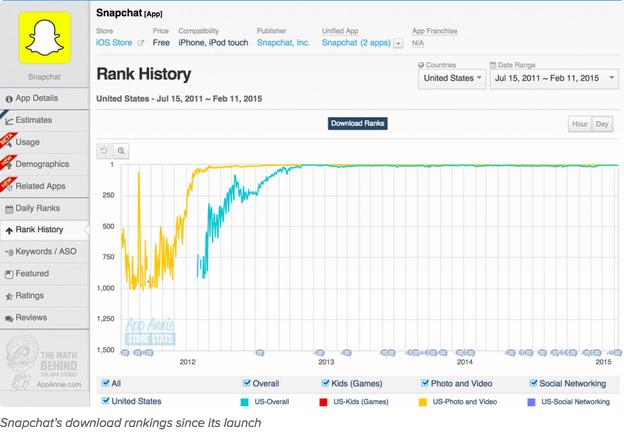This screenshot has width=624, height=434.
Task: Click the external link icon next to iOS Store
Action: tap(140, 43)
